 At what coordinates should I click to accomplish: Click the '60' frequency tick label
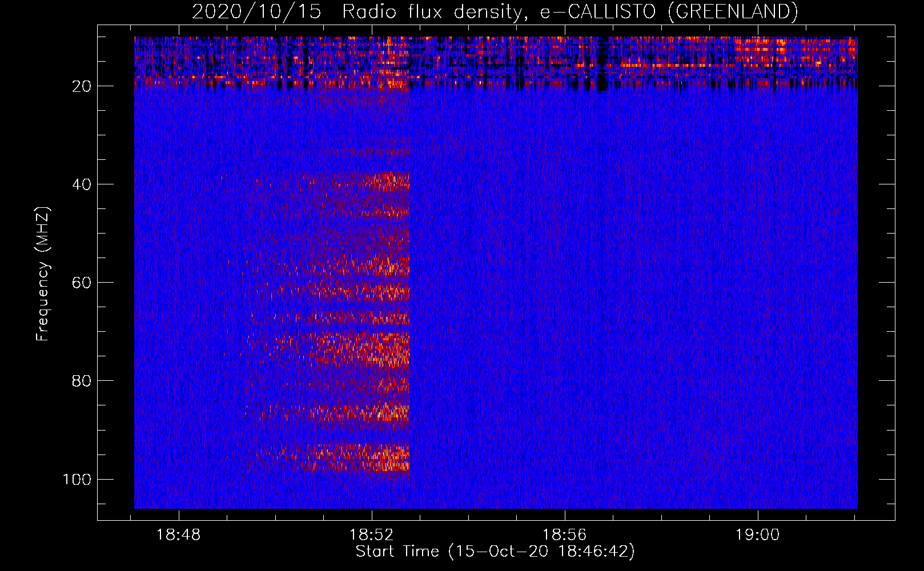pyautogui.click(x=82, y=283)
